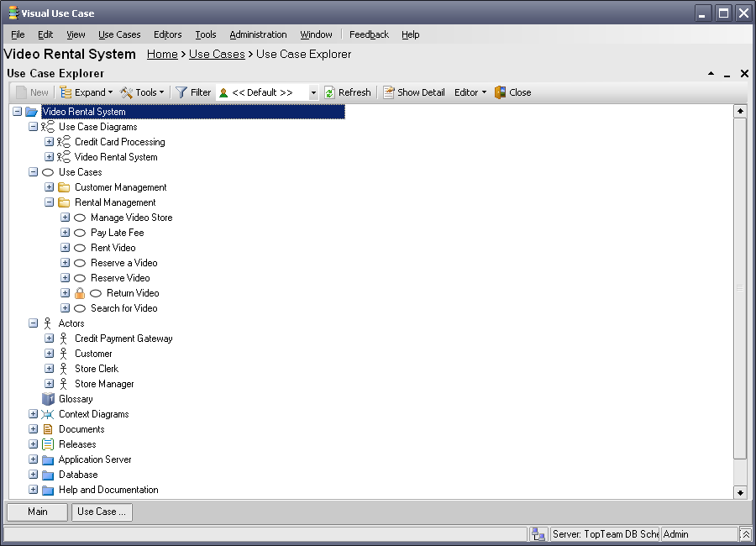Image resolution: width=756 pixels, height=546 pixels.
Task: Follow the Home breadcrumb link
Action: pyautogui.click(x=162, y=54)
